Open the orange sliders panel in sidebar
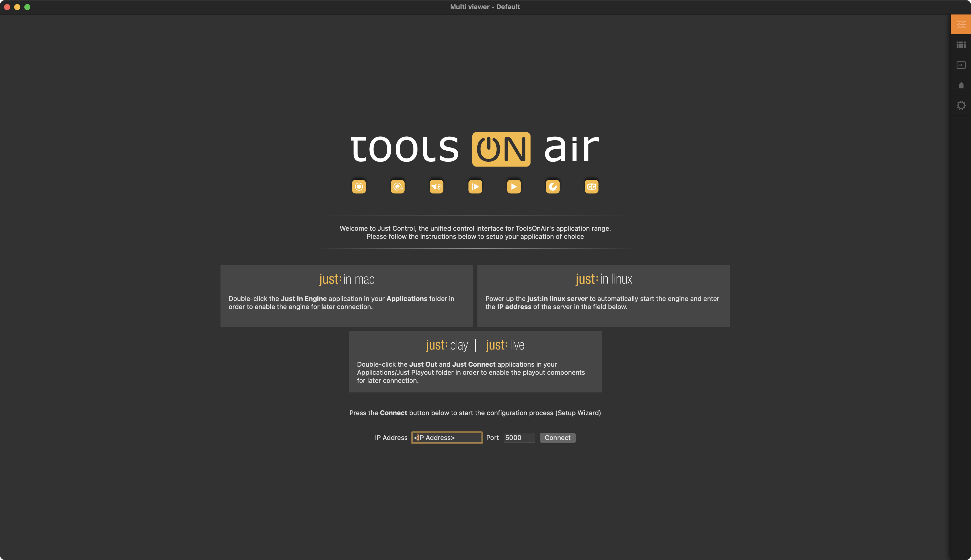Viewport: 971px width, 560px height. [961, 25]
